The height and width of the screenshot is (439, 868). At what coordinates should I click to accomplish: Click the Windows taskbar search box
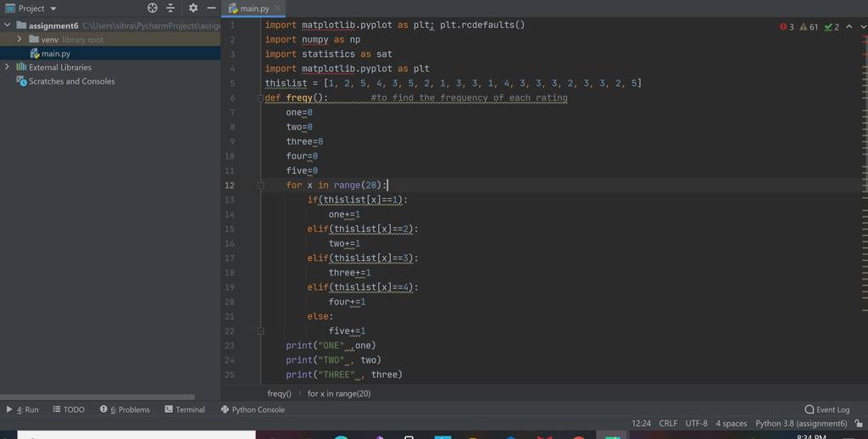click(136, 435)
